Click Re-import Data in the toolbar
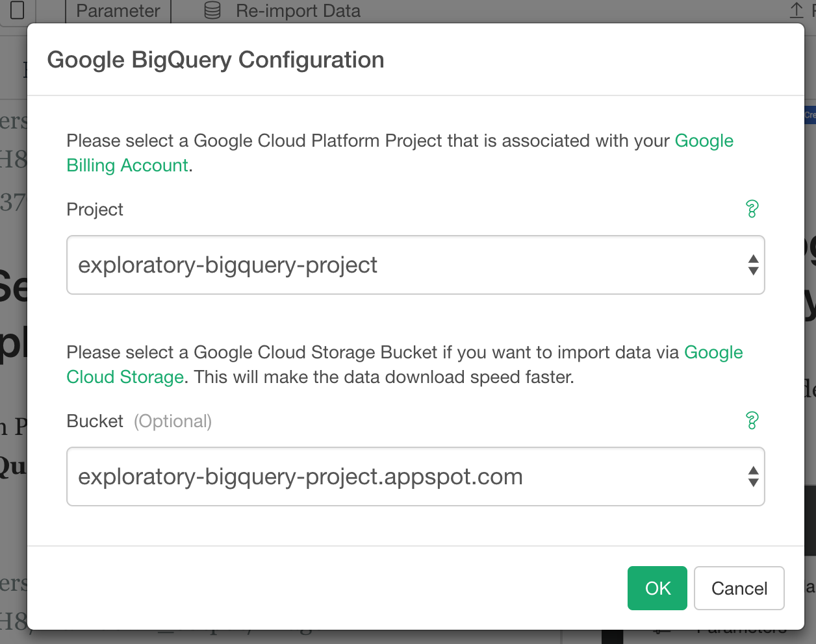 299,10
